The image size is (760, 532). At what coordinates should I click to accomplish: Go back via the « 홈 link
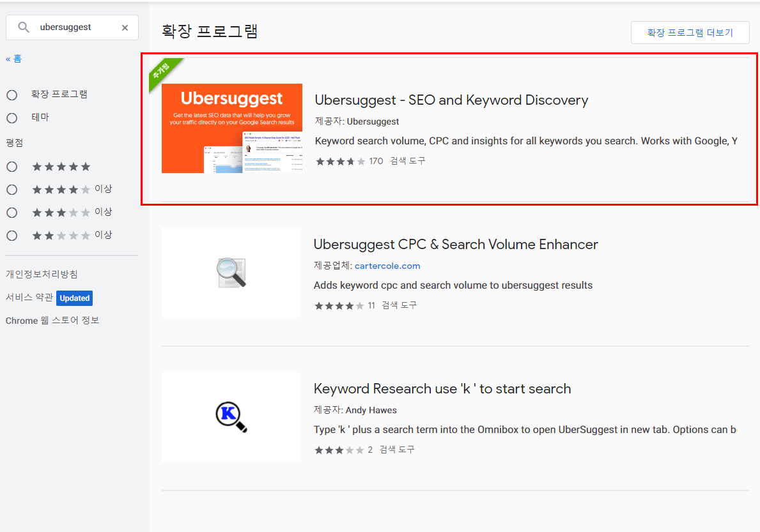pyautogui.click(x=13, y=59)
